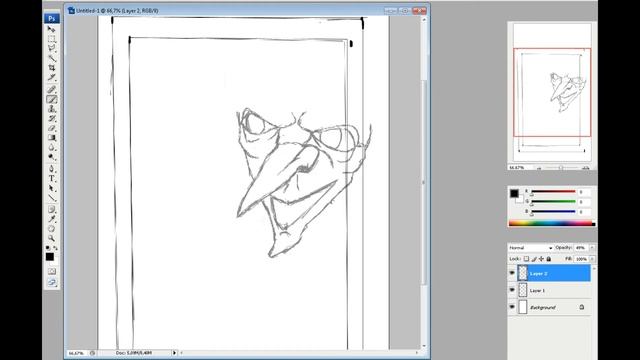Select the Lasso tool
Image resolution: width=640 pixels, height=360 pixels.
[51, 48]
